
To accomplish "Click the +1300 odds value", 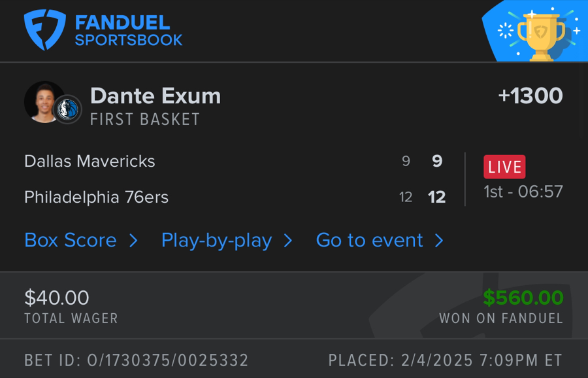I will pos(530,96).
